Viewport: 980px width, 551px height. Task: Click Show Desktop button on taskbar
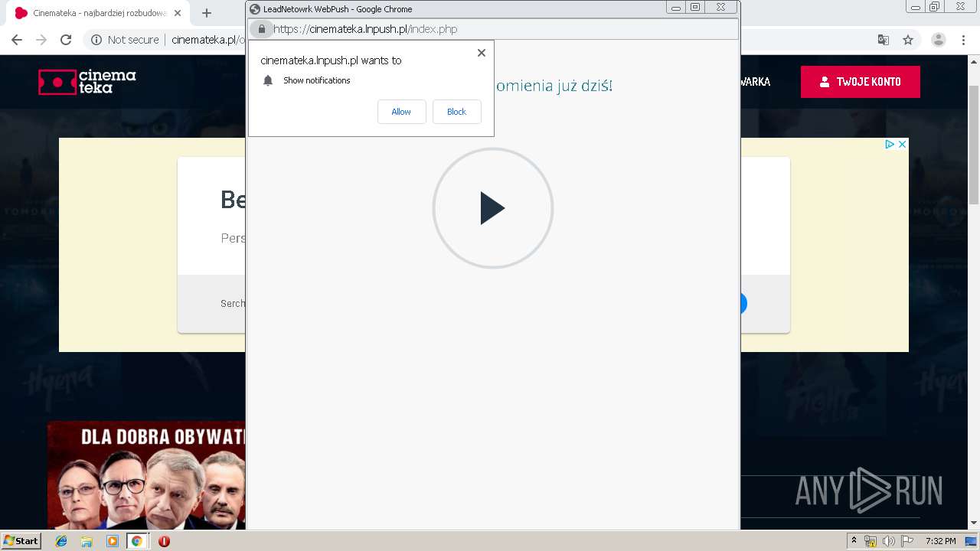[971, 541]
